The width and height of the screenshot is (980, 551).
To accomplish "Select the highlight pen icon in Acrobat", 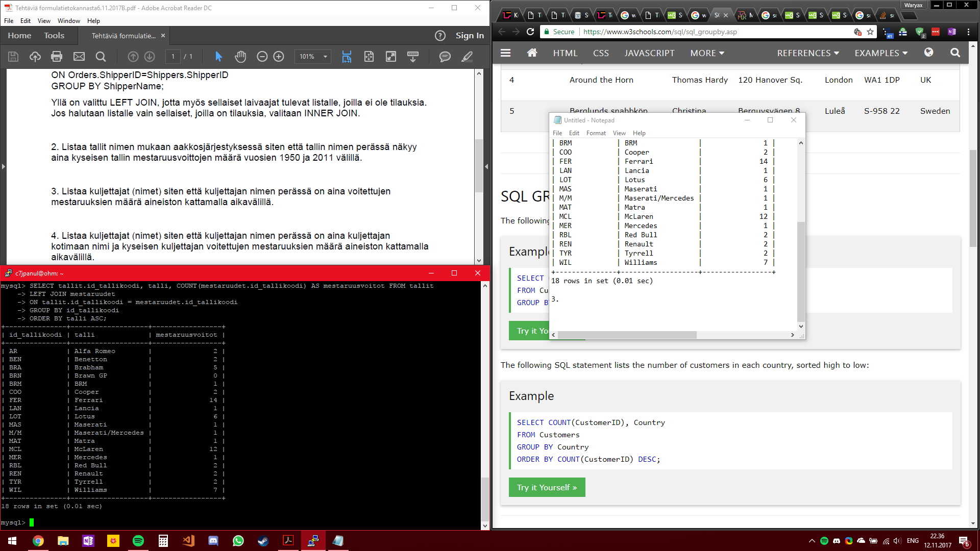I will pos(467,57).
